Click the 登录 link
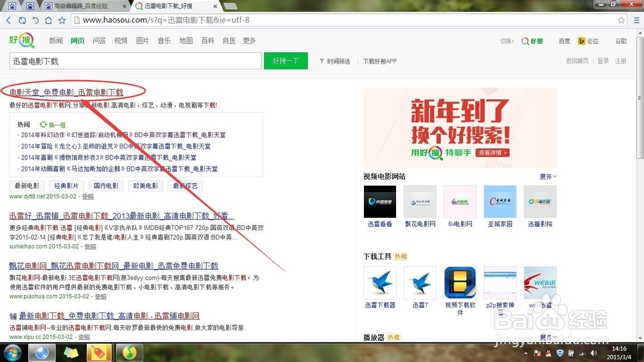The width and height of the screenshot is (644, 362). click(x=603, y=61)
